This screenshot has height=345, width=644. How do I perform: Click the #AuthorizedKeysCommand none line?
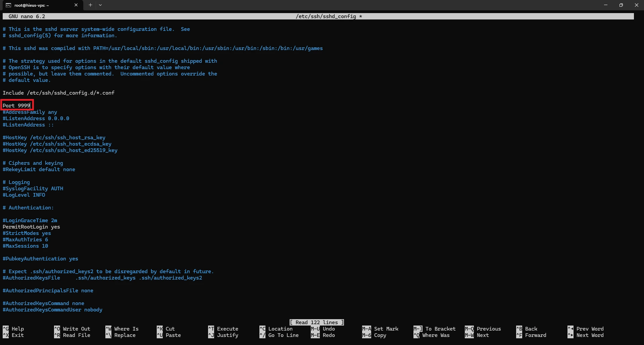coord(43,303)
